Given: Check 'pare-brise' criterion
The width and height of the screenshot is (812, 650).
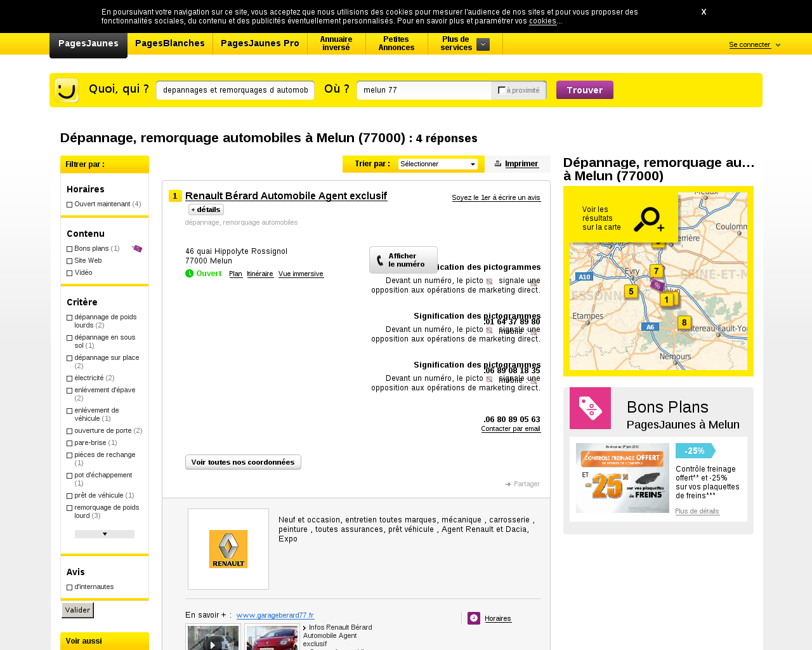Looking at the screenshot, I should (x=70, y=443).
